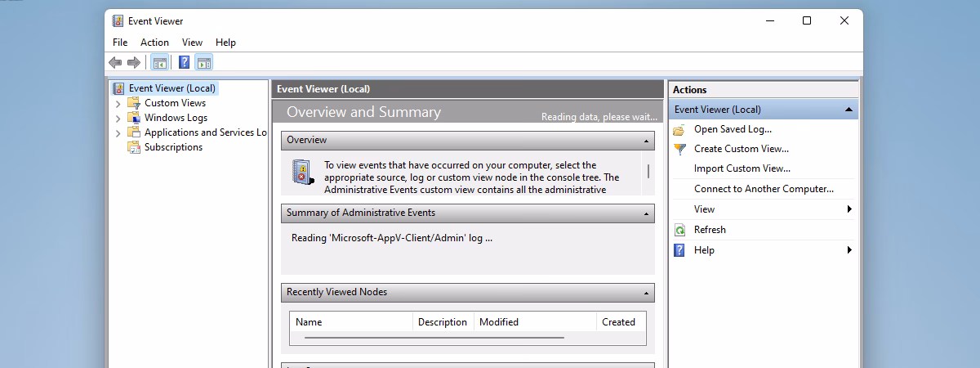Screen dimensions: 980x368
Task: Click the green Refresh icon
Action: pos(679,230)
